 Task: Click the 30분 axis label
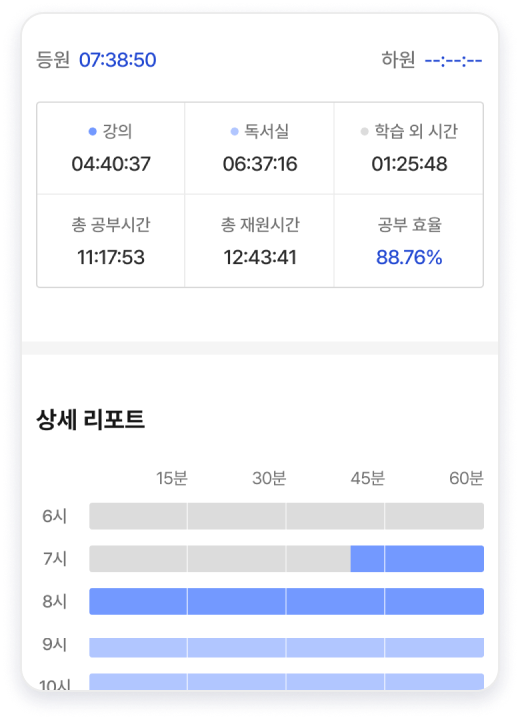[x=269, y=478]
